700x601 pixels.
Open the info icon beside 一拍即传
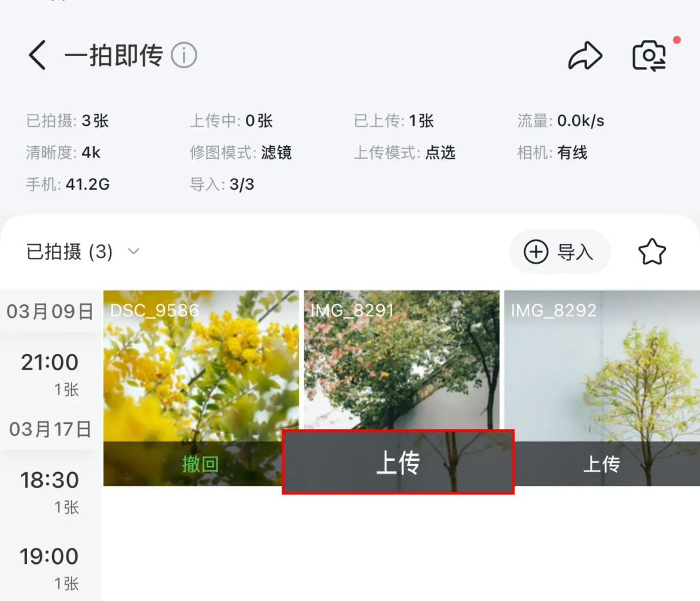click(184, 56)
